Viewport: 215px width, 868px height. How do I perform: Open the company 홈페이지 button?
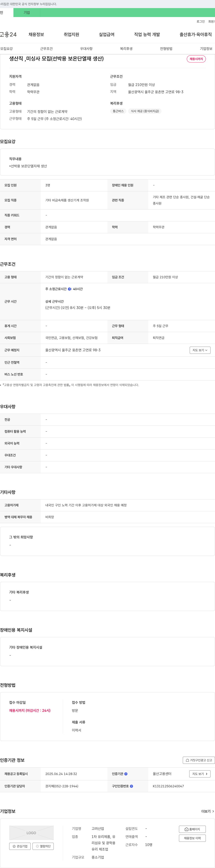coord(192,829)
